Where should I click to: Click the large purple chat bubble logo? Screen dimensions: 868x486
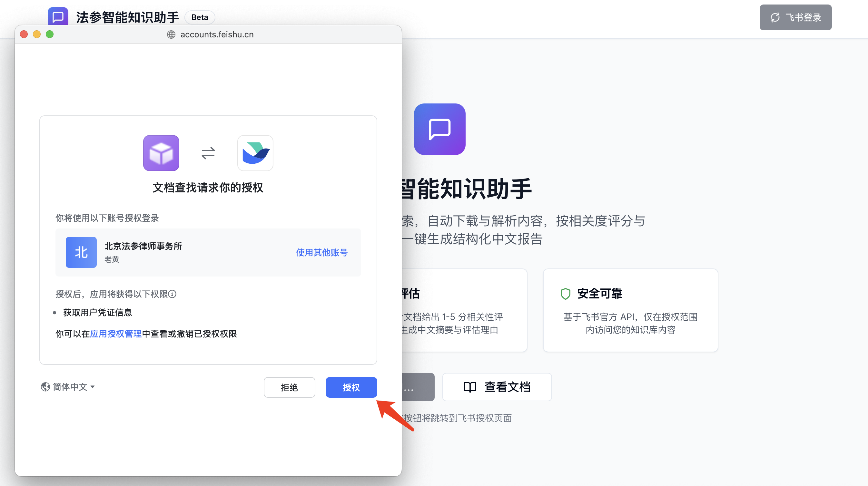pyautogui.click(x=439, y=129)
